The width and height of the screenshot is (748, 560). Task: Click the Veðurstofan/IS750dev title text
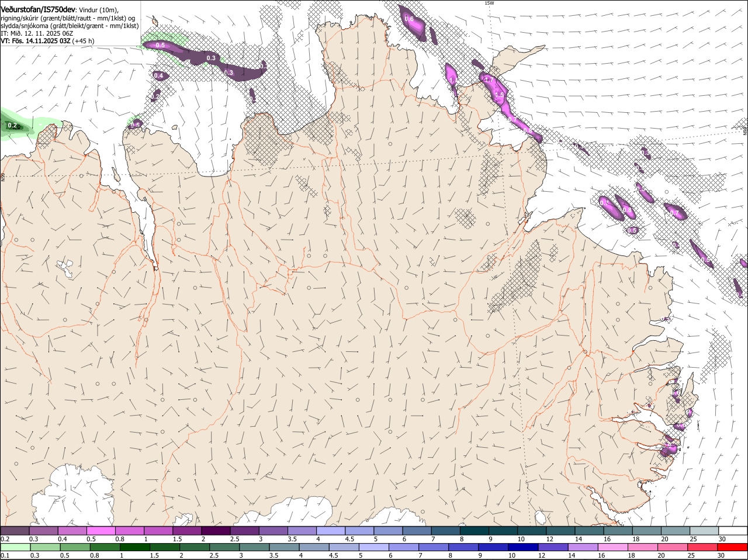click(x=38, y=9)
